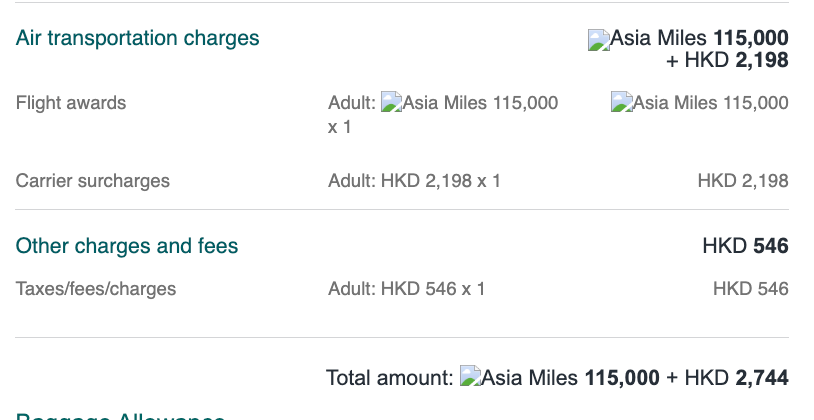Click the right-aligned HKD 2,198 in Carrier surcharges row
This screenshot has width=814, height=420.
click(743, 181)
